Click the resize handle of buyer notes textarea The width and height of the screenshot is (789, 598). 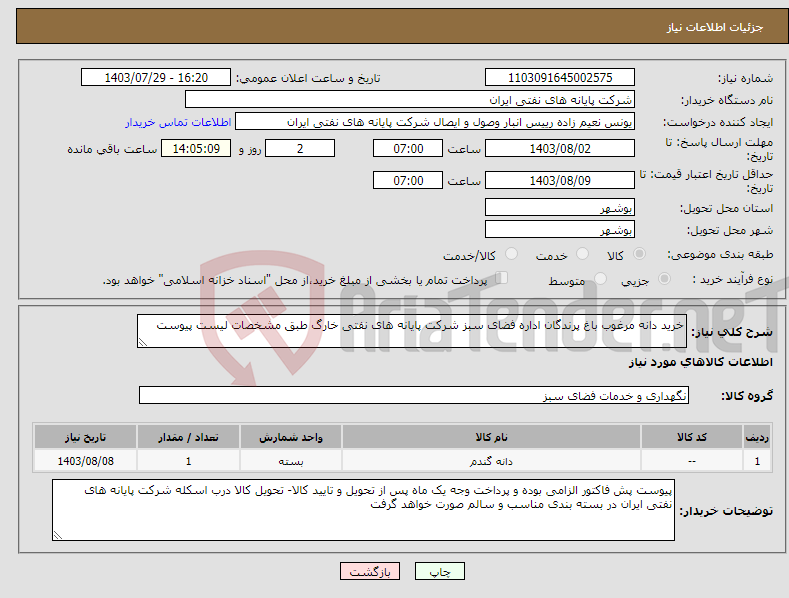pyautogui.click(x=58, y=535)
